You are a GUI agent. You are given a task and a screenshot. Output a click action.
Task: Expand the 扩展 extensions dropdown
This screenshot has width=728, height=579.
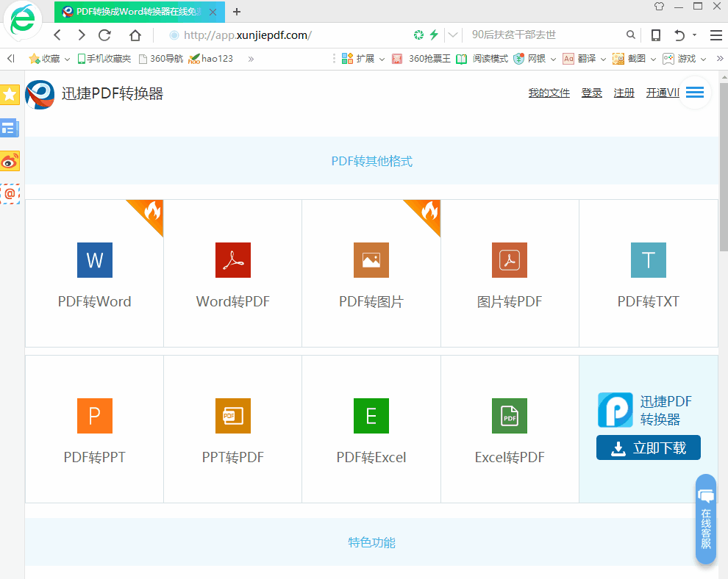(382, 60)
